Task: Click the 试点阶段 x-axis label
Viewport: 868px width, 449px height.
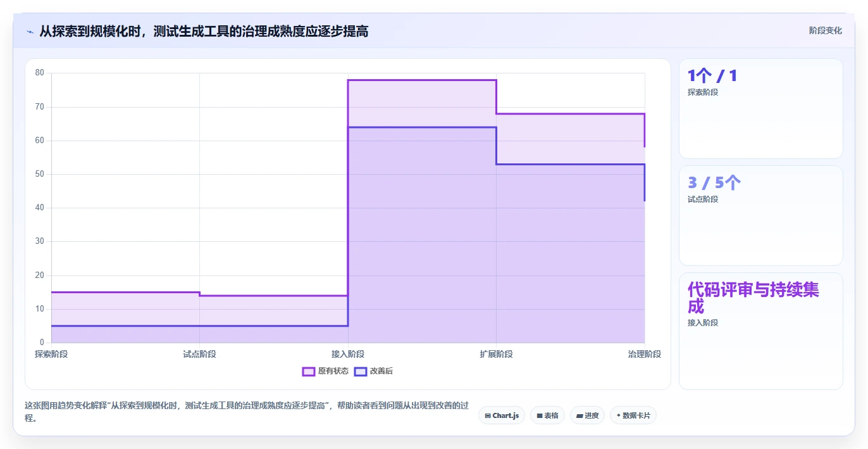Action: [199, 354]
